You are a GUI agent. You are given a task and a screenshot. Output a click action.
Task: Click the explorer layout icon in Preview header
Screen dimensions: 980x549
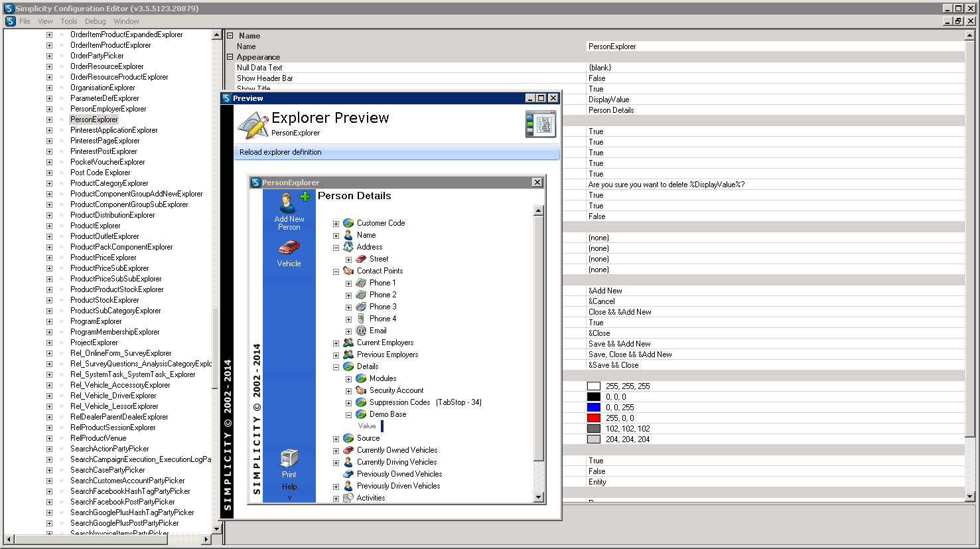tap(541, 124)
